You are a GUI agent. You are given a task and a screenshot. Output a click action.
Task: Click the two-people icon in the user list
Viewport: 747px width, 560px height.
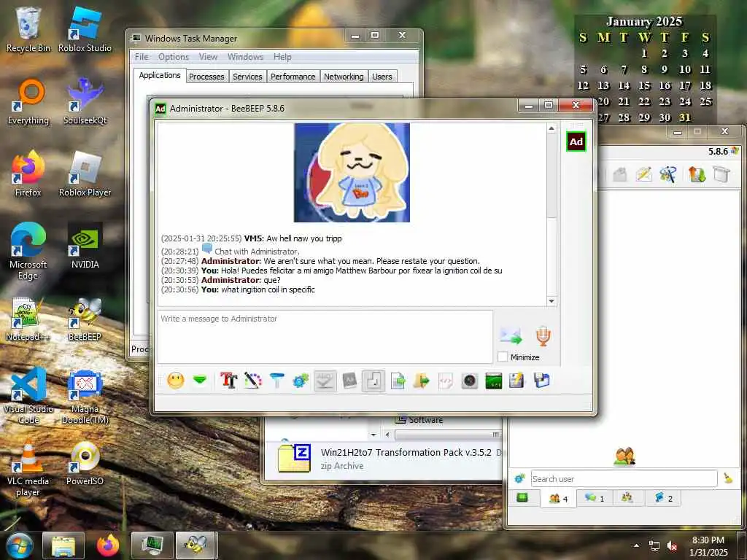tap(624, 456)
